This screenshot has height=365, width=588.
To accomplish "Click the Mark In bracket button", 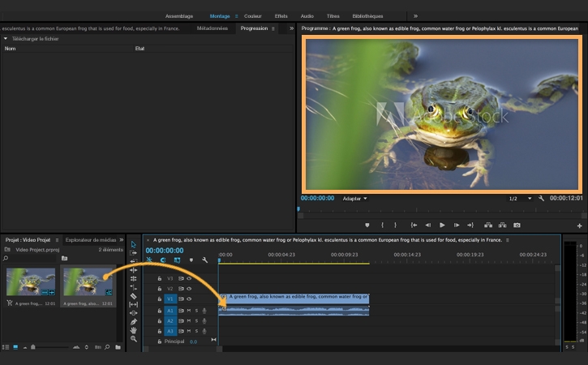I will [x=382, y=225].
